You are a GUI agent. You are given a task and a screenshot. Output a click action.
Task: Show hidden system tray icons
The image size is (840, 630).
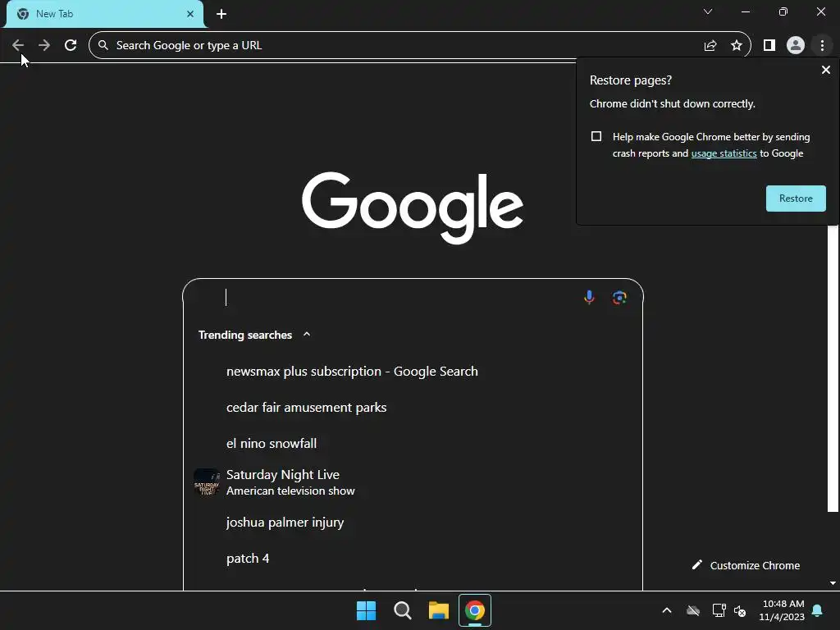click(x=666, y=610)
